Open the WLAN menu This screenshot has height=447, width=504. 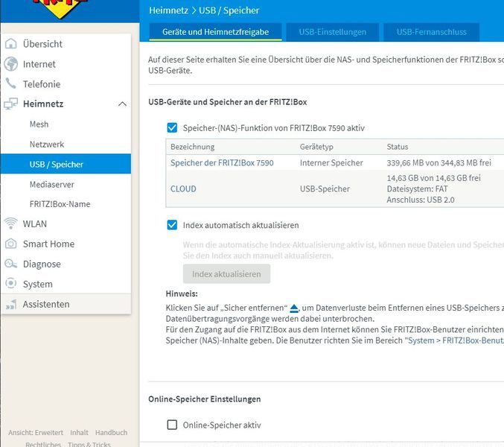pyautogui.click(x=35, y=223)
